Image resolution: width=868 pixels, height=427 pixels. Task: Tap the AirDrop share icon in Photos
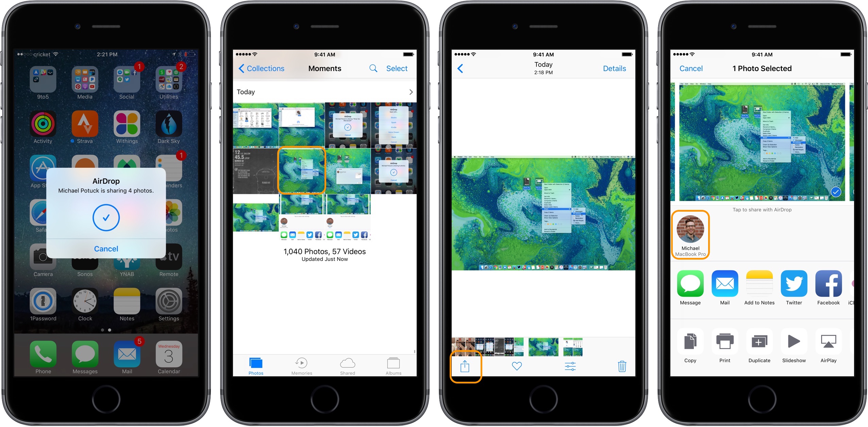click(465, 366)
